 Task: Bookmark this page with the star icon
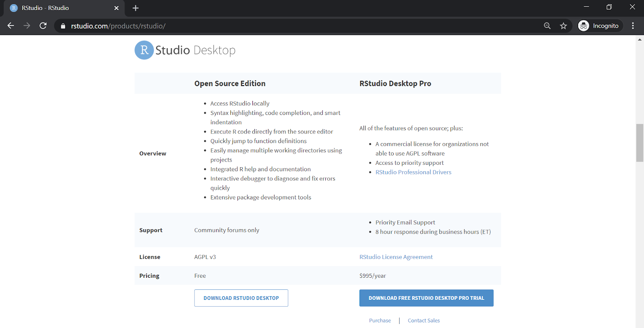point(563,26)
